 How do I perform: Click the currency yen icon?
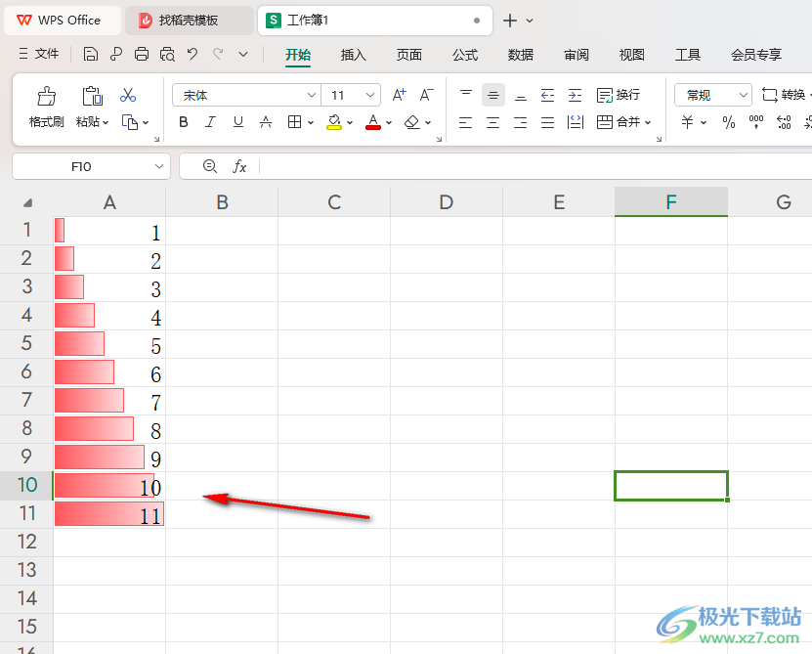pyautogui.click(x=687, y=122)
